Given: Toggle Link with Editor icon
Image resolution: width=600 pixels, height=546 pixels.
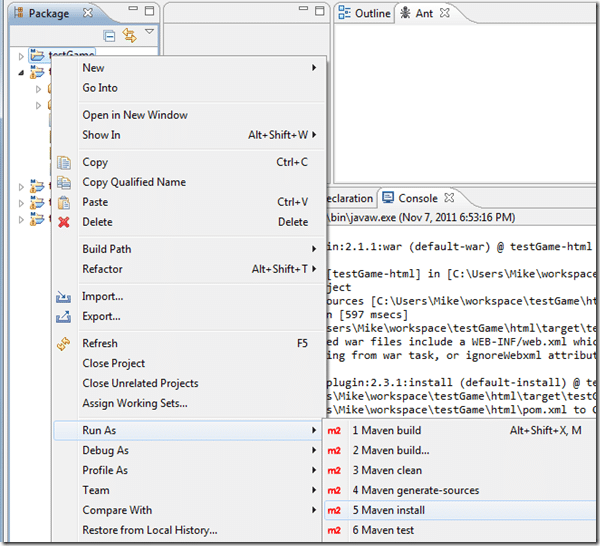Looking at the screenshot, I should (x=129, y=35).
